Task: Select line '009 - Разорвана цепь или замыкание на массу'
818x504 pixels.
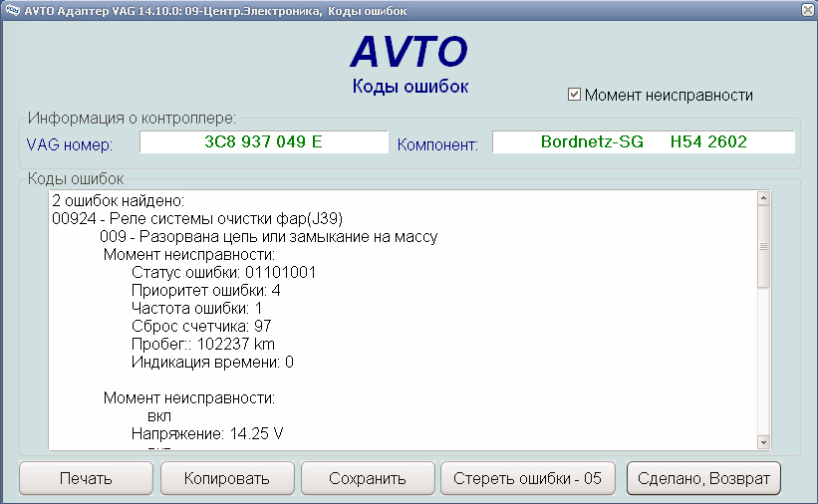Action: coord(269,236)
